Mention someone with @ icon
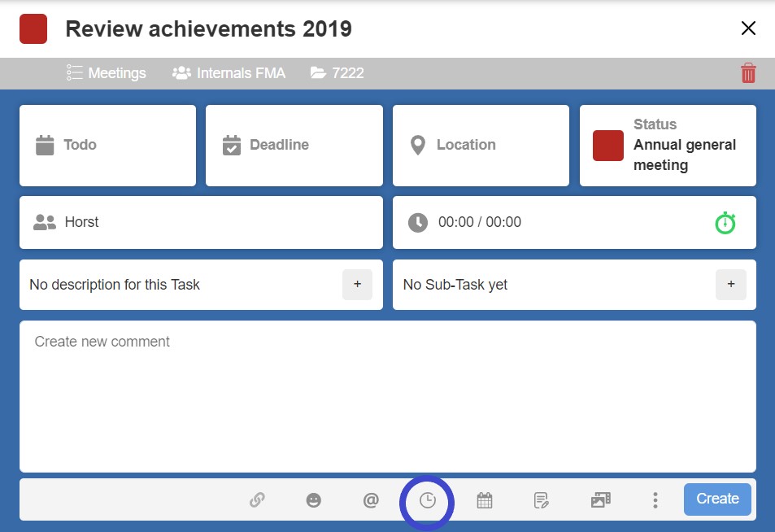 click(371, 500)
